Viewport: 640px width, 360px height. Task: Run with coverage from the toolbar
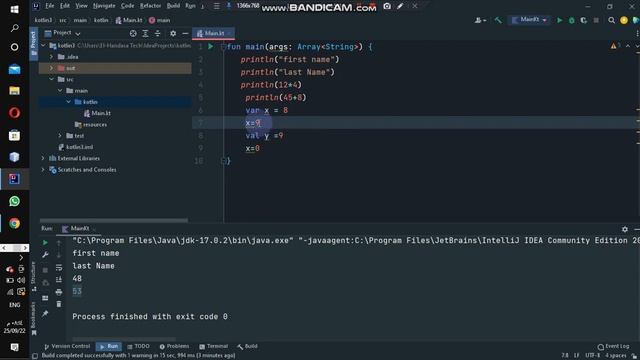point(584,20)
